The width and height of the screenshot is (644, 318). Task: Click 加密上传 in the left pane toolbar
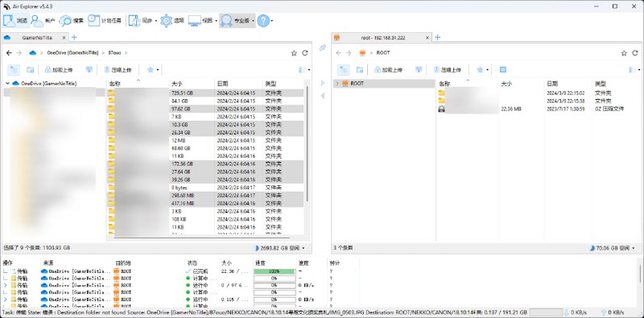59,70
